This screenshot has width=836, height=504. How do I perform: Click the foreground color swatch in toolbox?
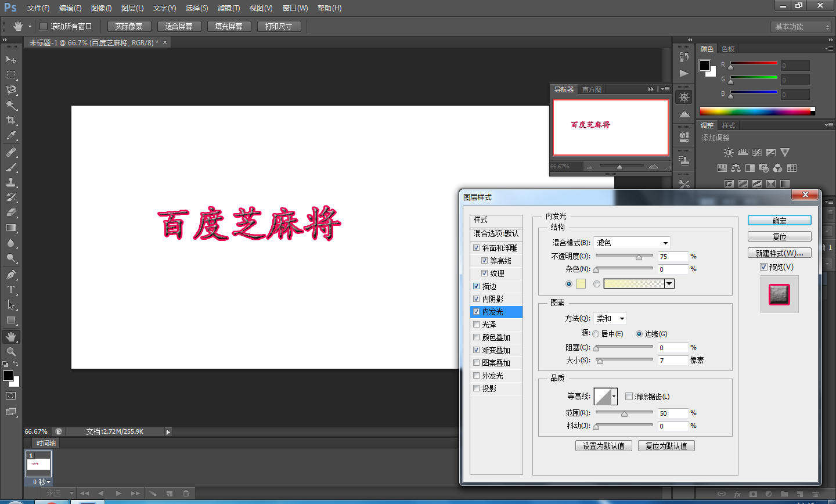[8, 376]
